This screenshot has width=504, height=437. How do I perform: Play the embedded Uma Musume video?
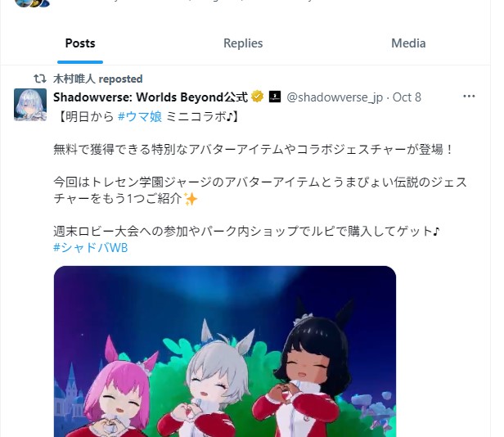click(x=225, y=351)
